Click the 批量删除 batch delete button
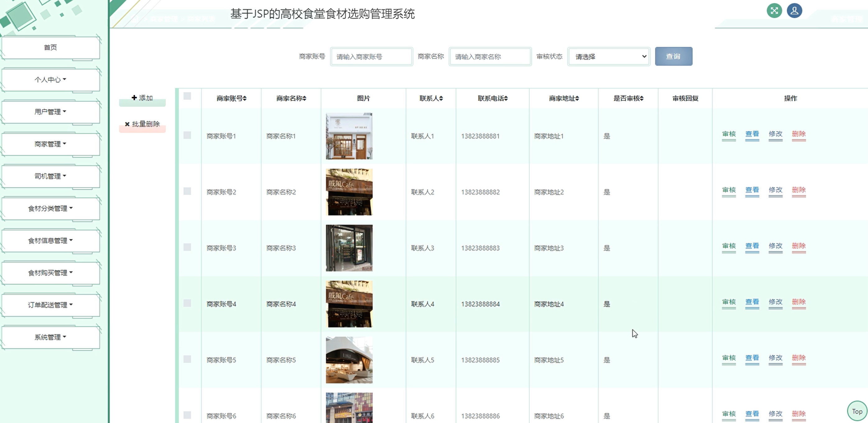Viewport: 868px width, 423px height. pos(142,124)
